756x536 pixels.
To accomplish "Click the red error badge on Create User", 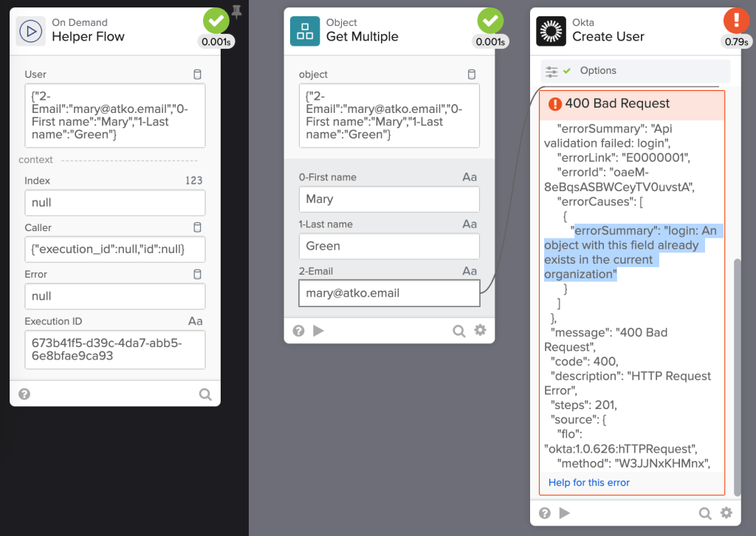I will coord(735,20).
